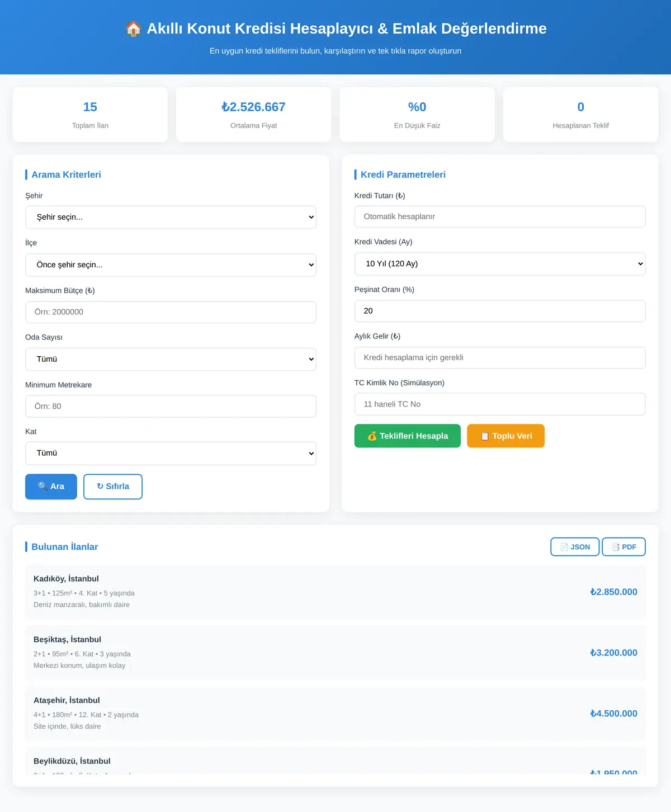Image resolution: width=671 pixels, height=812 pixels.
Task: Click the Ortalama Fiyat stat card
Action: click(253, 114)
